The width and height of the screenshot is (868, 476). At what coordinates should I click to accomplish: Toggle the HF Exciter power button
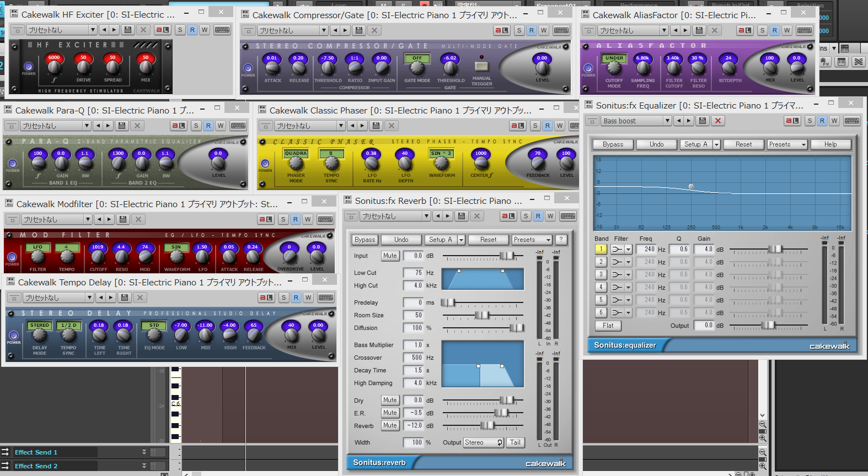click(x=28, y=66)
